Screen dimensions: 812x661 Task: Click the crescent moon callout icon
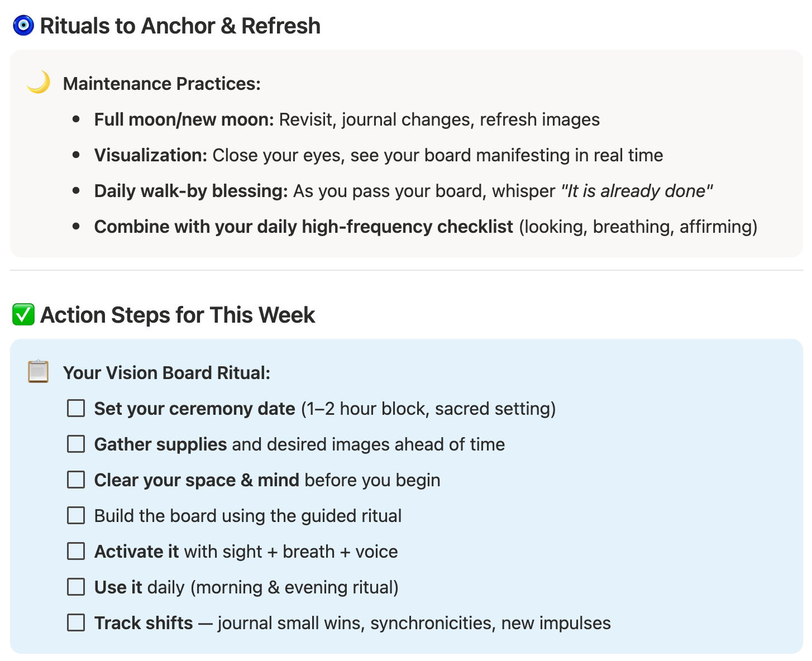point(38,83)
